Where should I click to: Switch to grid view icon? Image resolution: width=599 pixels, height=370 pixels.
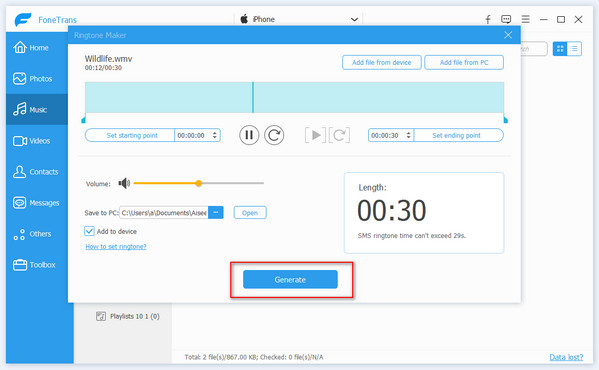point(560,48)
